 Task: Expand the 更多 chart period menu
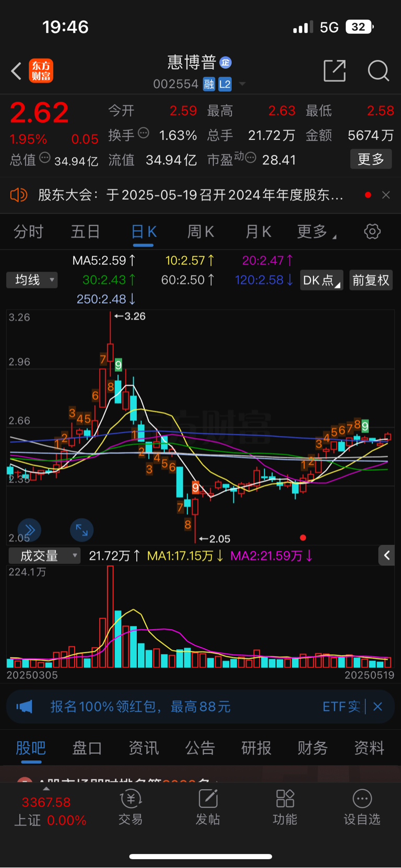pyautogui.click(x=316, y=232)
